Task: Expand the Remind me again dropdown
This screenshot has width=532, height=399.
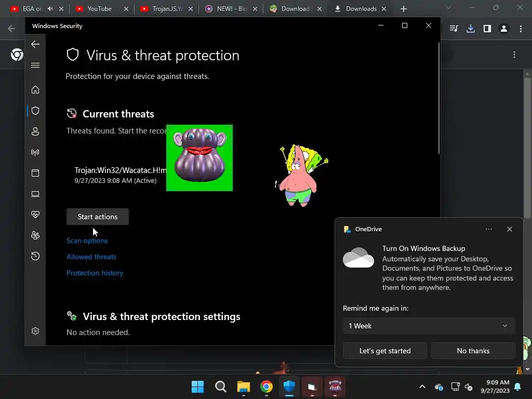Action: point(429,326)
